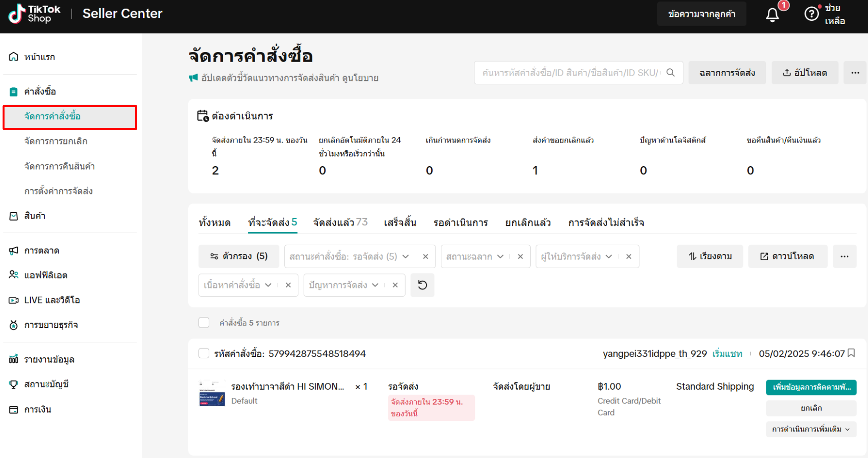Expand the เนื้อหาคำสั่งซื้อ dropdown

coord(268,285)
